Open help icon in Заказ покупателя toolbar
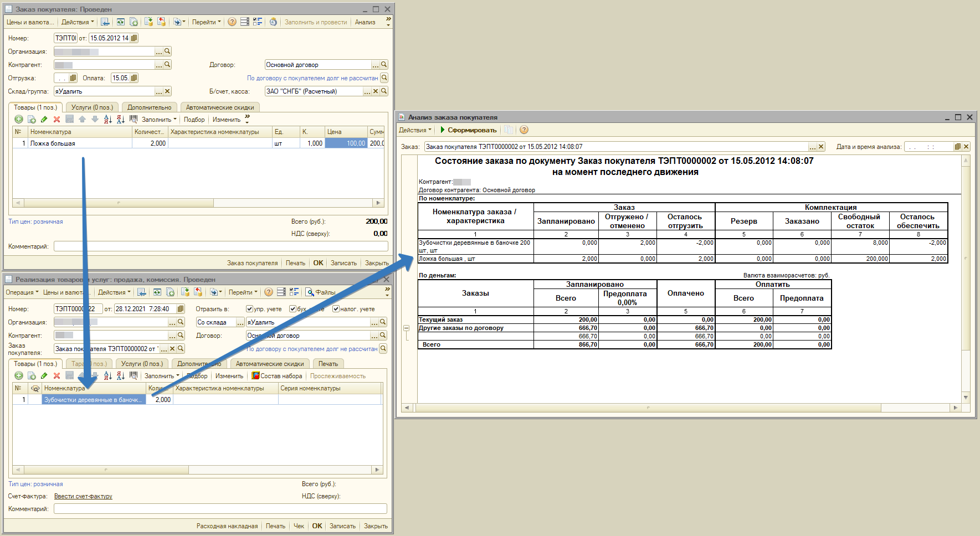This screenshot has height=536, width=980. (232, 22)
